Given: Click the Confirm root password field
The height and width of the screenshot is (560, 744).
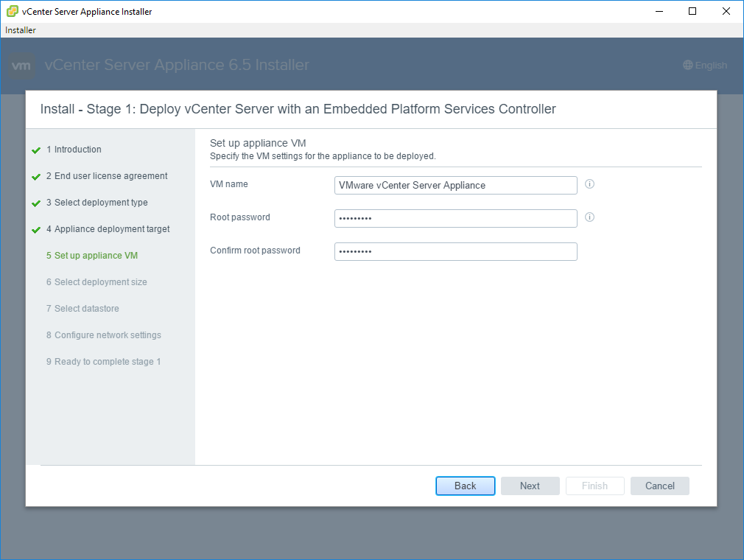Looking at the screenshot, I should 455,251.
